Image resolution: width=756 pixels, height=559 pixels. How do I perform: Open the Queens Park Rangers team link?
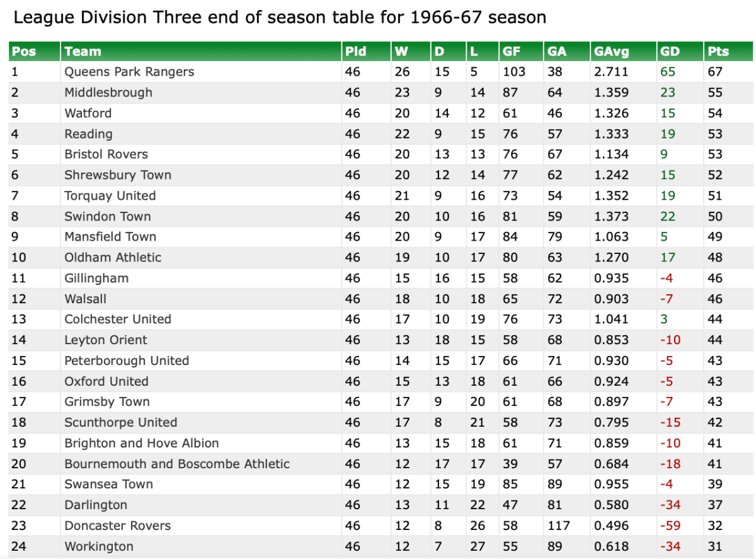pyautogui.click(x=129, y=72)
